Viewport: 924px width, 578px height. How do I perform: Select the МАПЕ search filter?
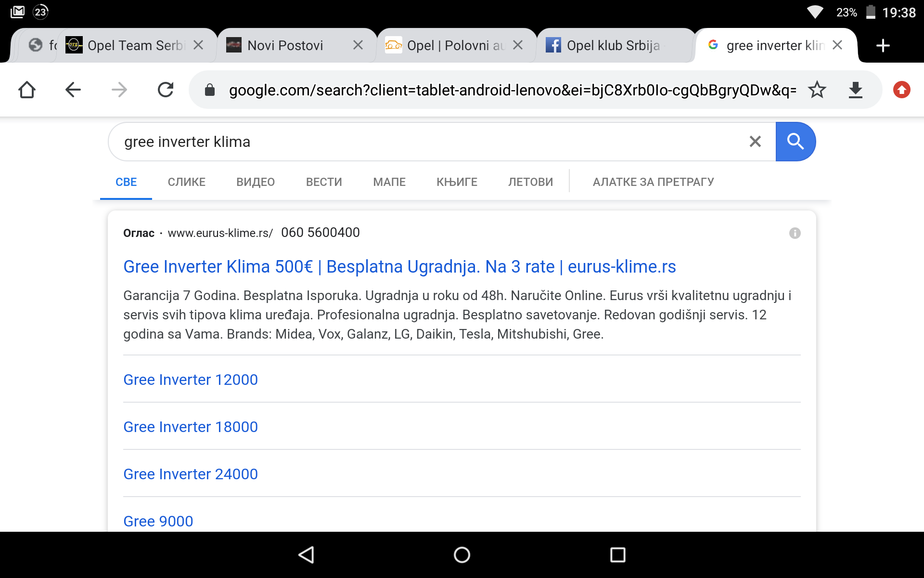(x=389, y=182)
